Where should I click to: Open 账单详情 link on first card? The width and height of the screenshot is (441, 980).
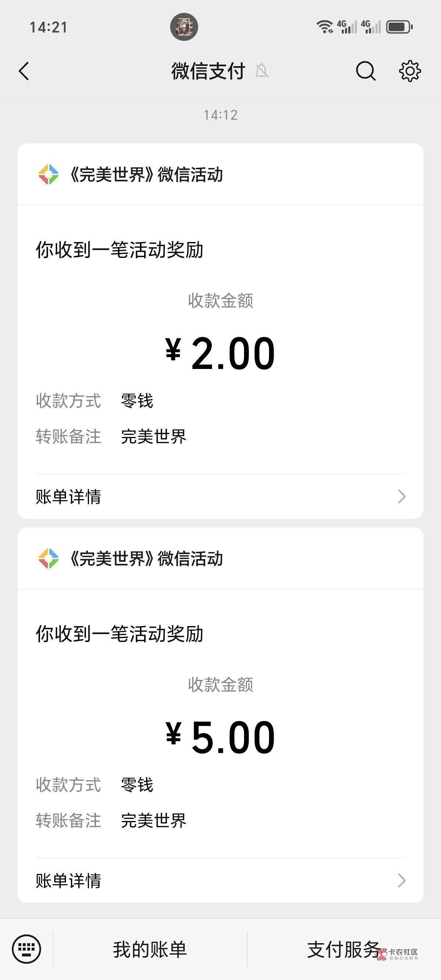pyautogui.click(x=68, y=497)
